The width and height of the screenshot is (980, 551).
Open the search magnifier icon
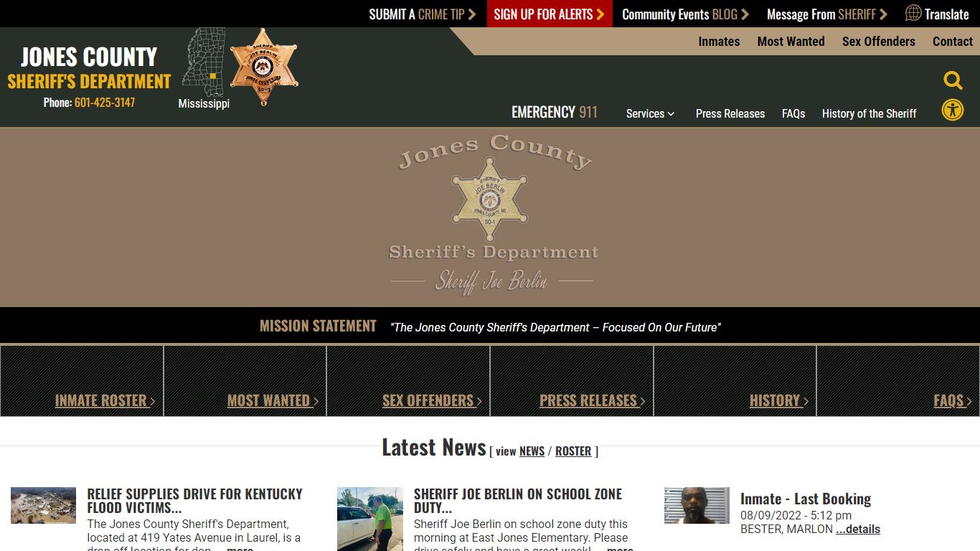click(953, 80)
